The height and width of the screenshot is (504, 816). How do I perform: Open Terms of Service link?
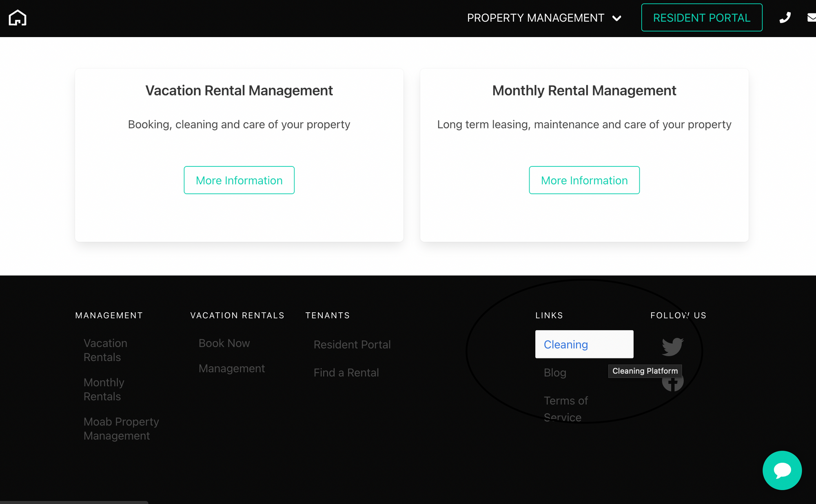566,409
